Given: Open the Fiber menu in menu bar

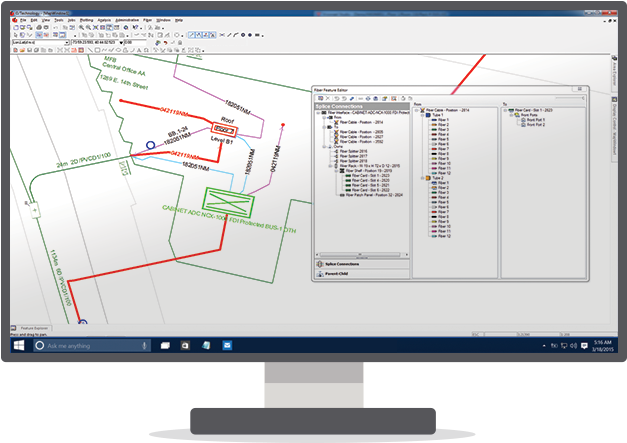Looking at the screenshot, I should (148, 19).
